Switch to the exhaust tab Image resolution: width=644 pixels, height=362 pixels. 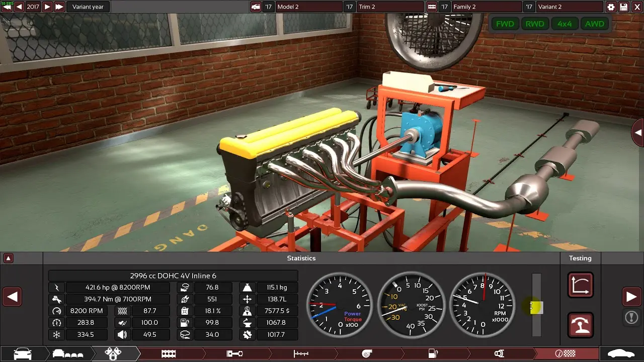[x=499, y=353]
